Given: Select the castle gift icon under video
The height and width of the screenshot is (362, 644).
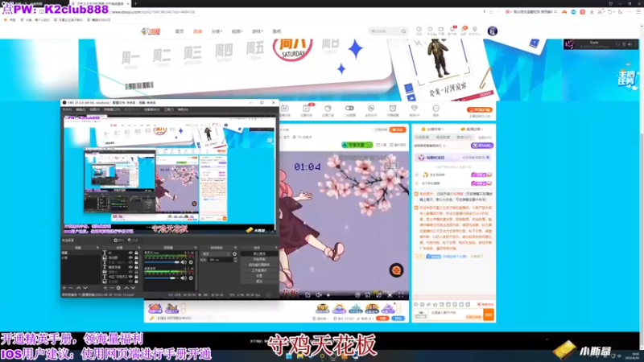Looking at the screenshot, I should (355, 308).
